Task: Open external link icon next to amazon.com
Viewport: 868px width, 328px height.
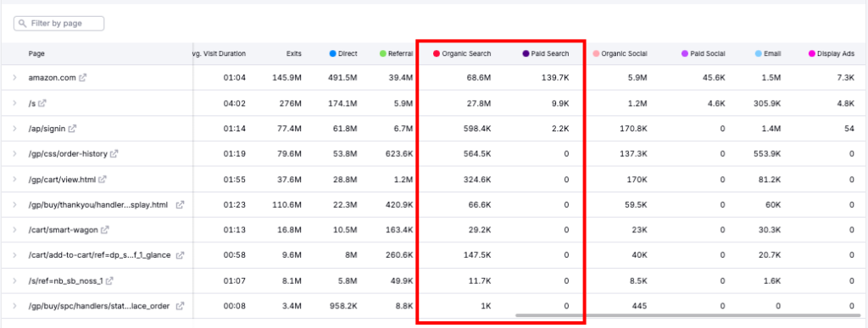Action: tap(82, 78)
